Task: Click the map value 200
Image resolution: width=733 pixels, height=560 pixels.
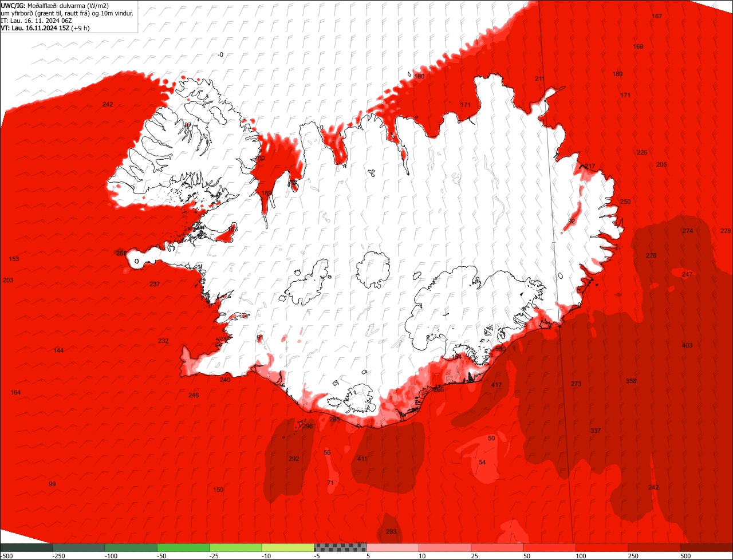Action: pyautogui.click(x=259, y=158)
